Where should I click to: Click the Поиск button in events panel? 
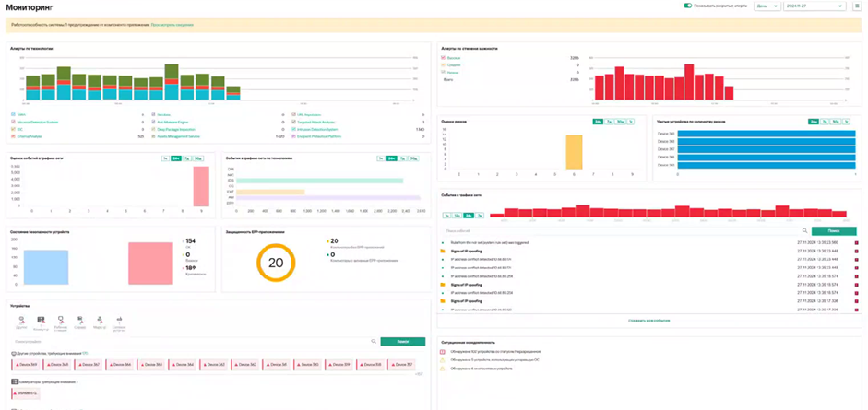click(x=834, y=231)
